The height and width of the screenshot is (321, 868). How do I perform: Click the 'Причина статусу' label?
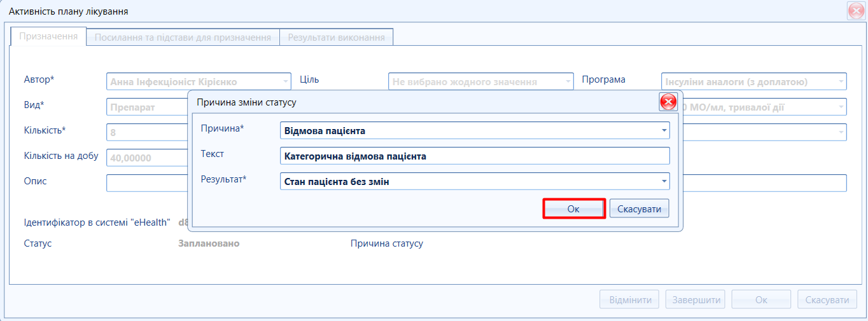(x=386, y=243)
